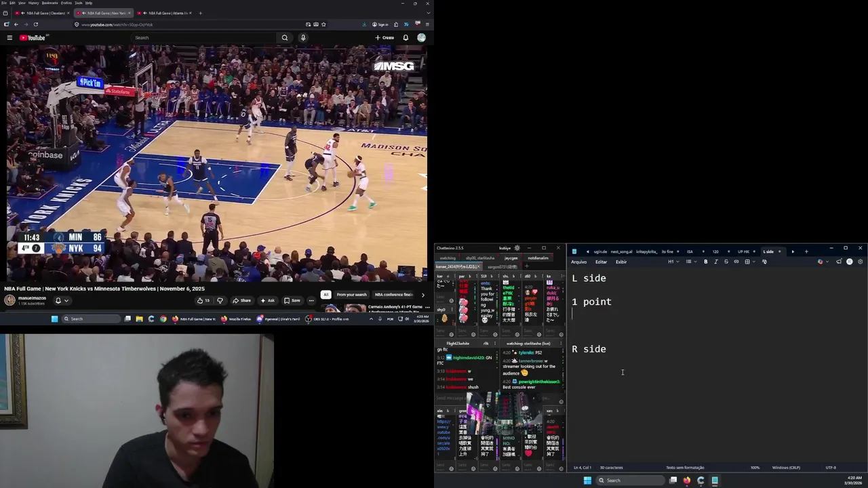Open Notepad settings gear

click(861, 262)
